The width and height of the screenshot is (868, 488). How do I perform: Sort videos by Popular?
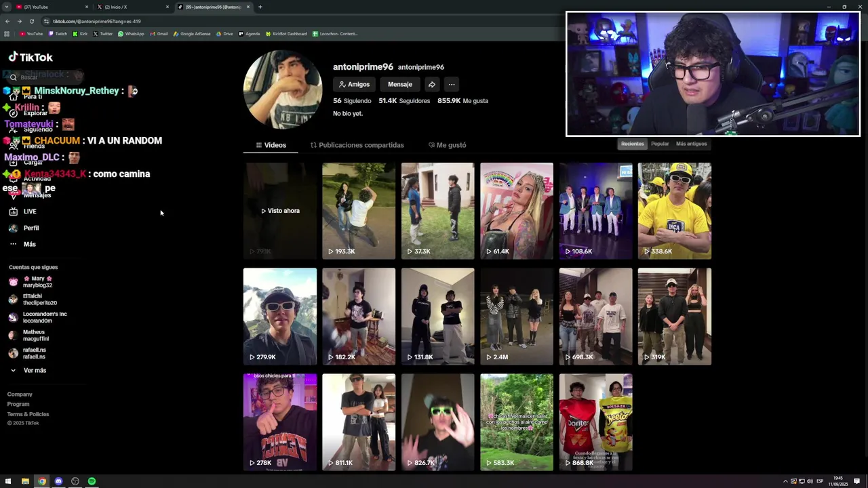(x=660, y=144)
